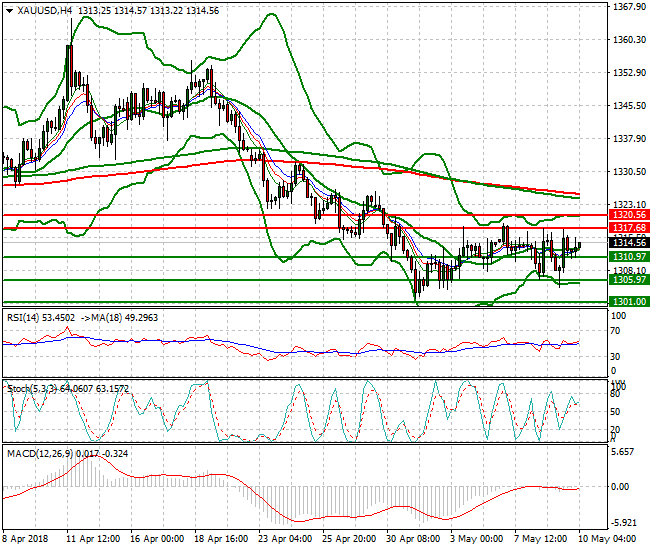Click the MACD -5.921 scale value
The width and height of the screenshot is (650, 550).
(x=622, y=522)
